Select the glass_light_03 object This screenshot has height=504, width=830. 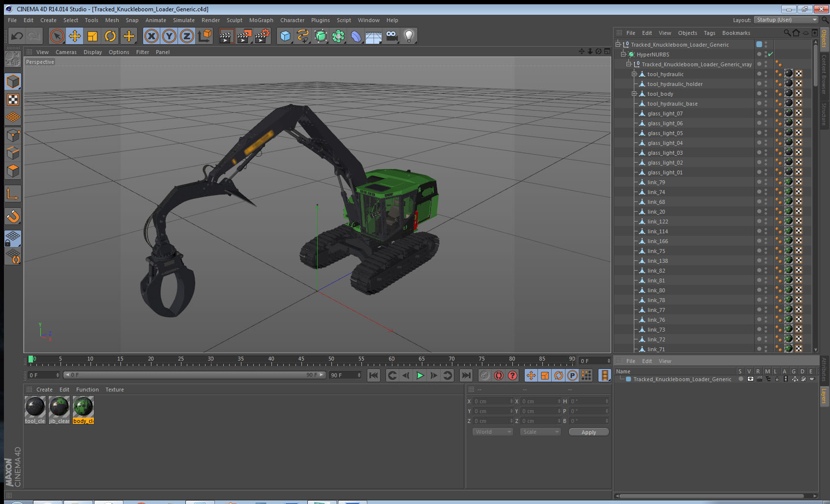pyautogui.click(x=665, y=153)
